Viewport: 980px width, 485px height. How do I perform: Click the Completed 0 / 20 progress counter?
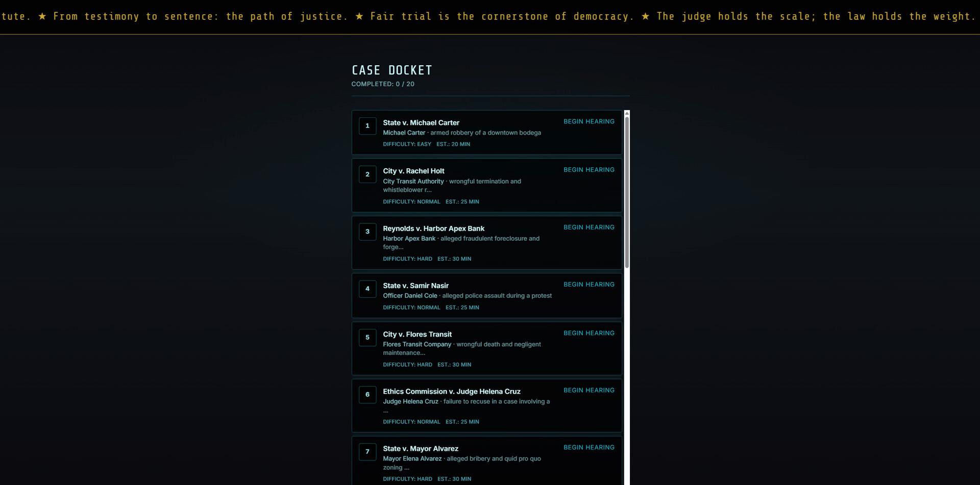[383, 84]
